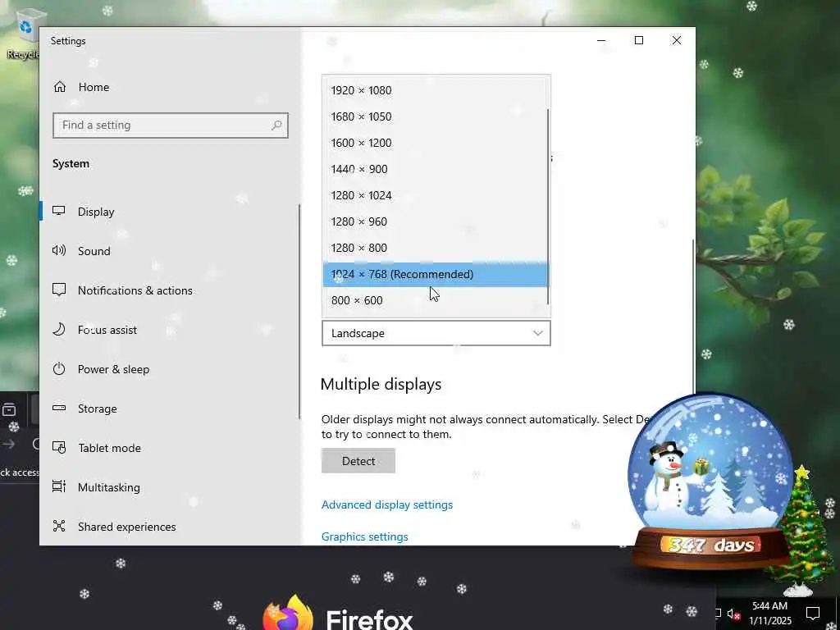Click the resolution list scrollbar
This screenshot has width=840, height=630.
click(548, 206)
